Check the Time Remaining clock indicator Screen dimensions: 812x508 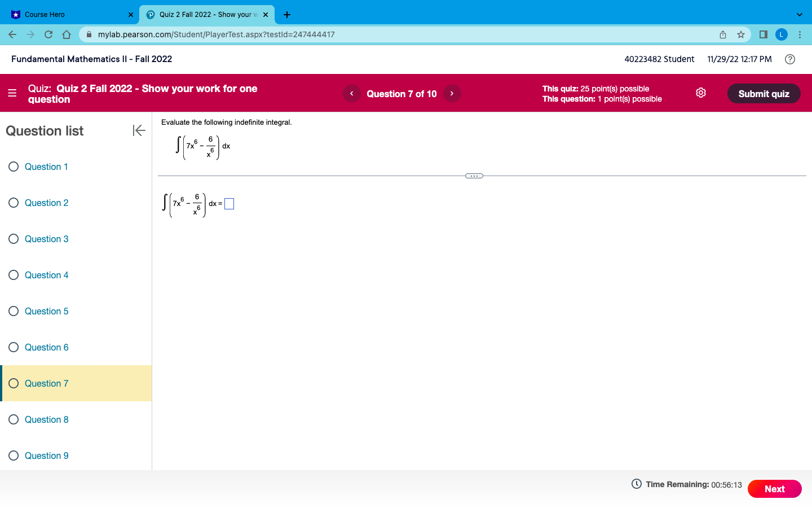tap(636, 484)
